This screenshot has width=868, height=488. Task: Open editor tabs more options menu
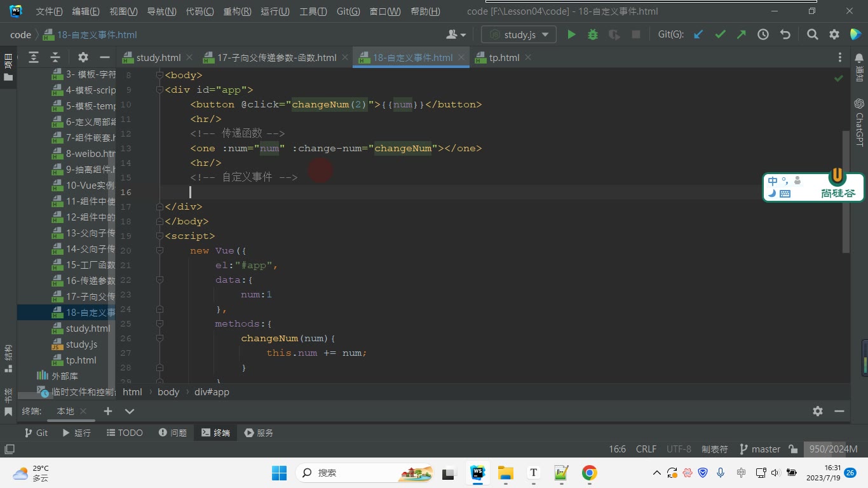[841, 57]
